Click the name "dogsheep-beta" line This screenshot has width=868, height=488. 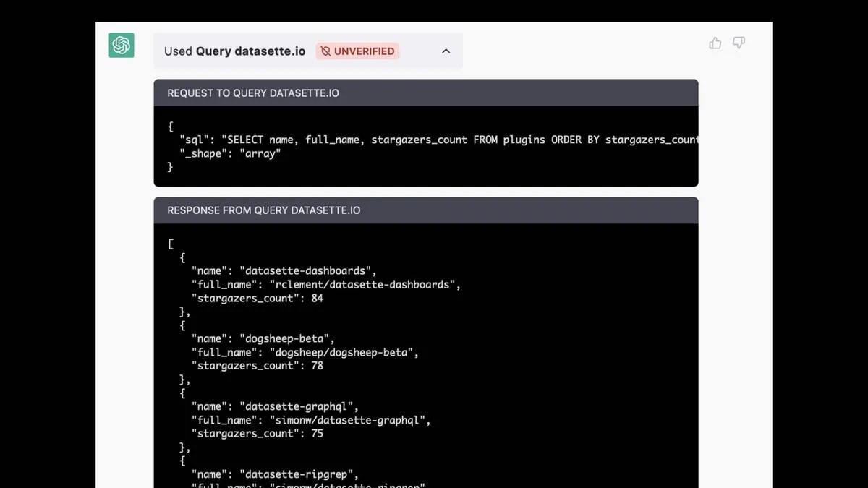(x=263, y=338)
